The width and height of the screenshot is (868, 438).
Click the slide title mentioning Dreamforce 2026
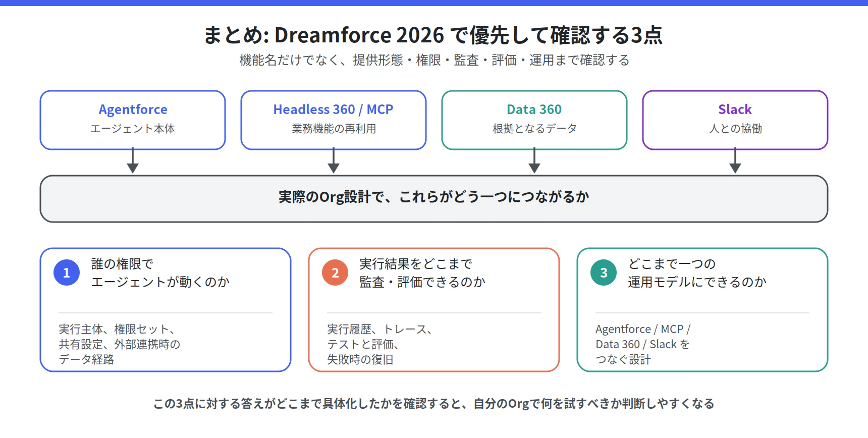point(433,35)
